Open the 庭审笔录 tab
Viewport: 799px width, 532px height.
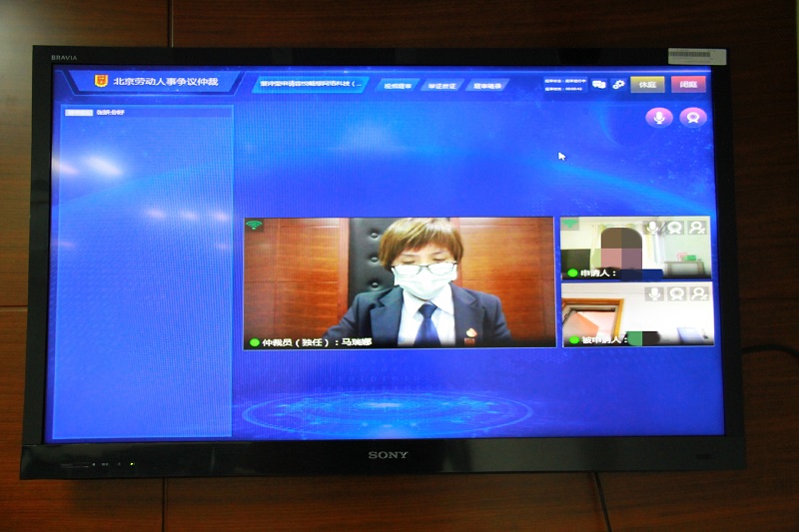pyautogui.click(x=486, y=86)
